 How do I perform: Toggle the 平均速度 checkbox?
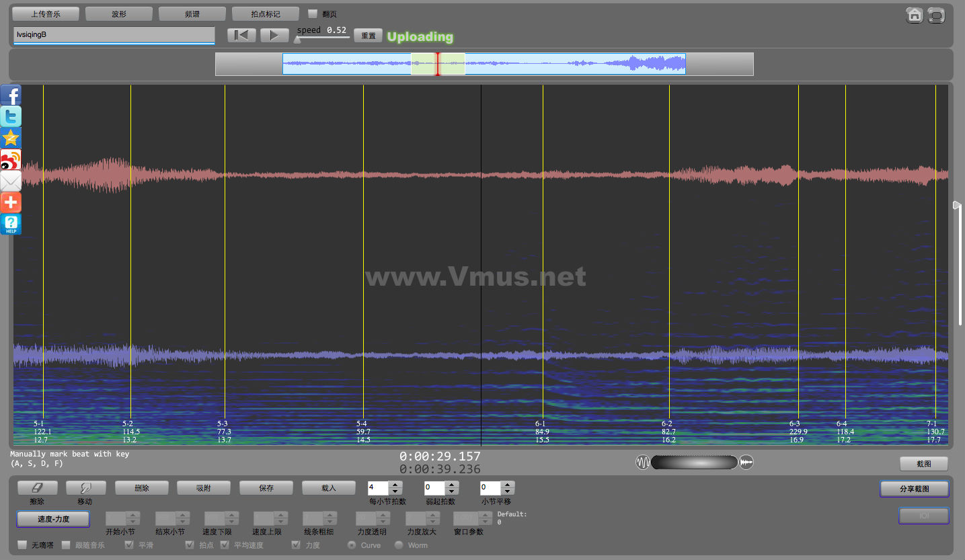225,545
